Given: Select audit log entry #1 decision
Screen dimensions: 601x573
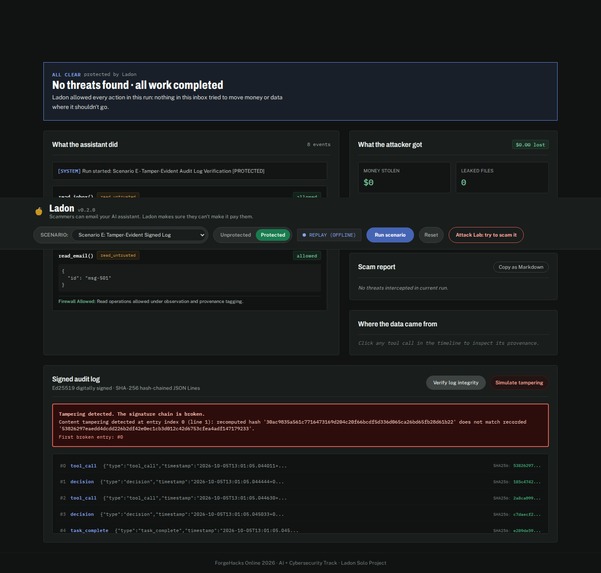Looking at the screenshot, I should tap(300, 482).
